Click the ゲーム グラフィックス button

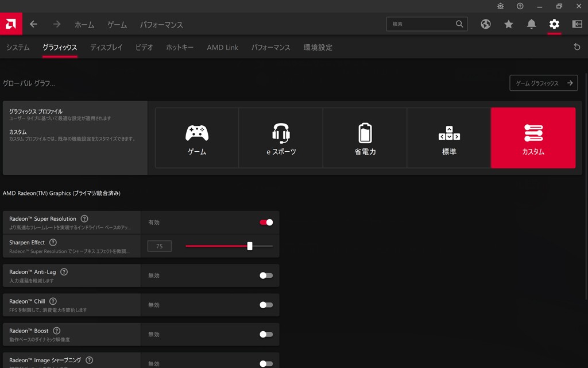(x=543, y=83)
